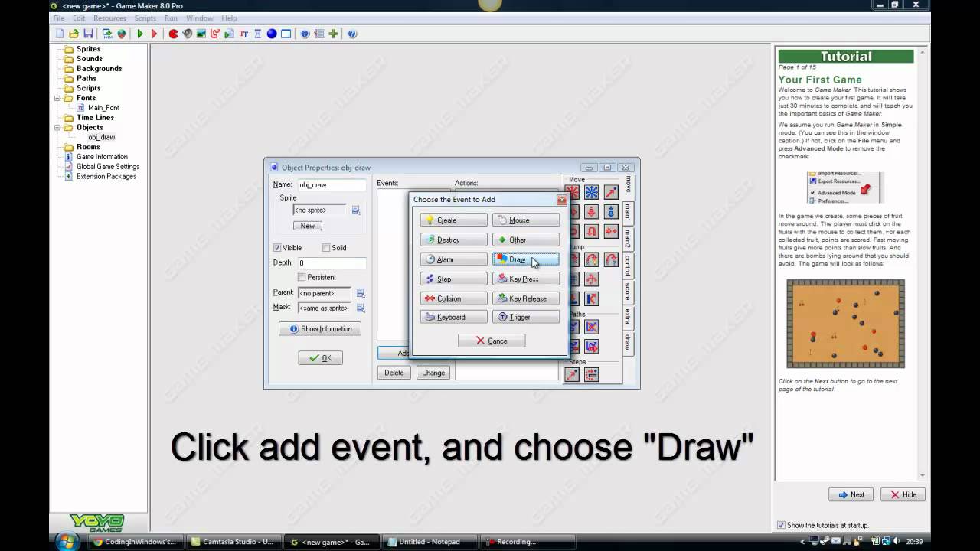The height and width of the screenshot is (551, 980).
Task: Choose the Alarm event button
Action: pyautogui.click(x=453, y=259)
